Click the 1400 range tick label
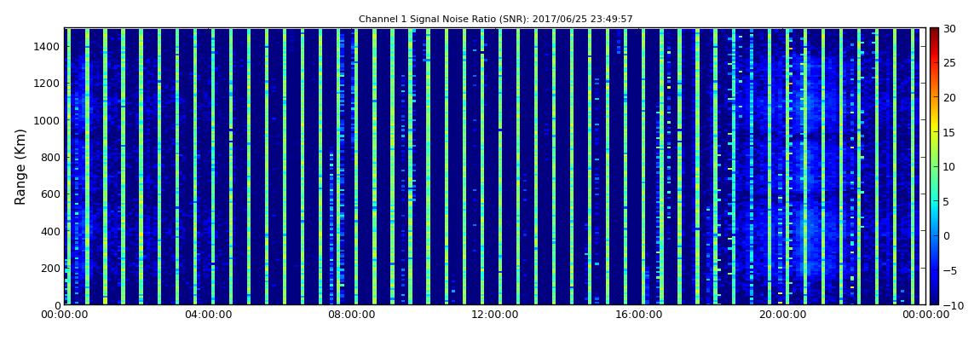 click(x=48, y=46)
